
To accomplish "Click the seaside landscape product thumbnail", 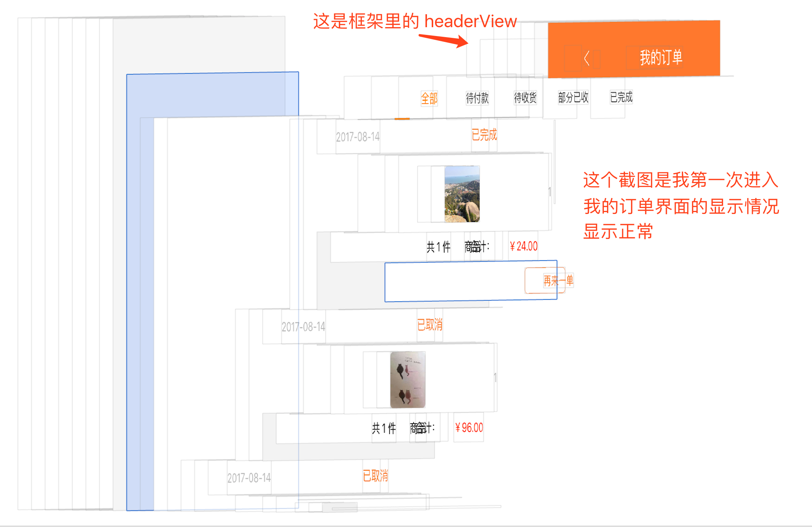I will click(462, 194).
